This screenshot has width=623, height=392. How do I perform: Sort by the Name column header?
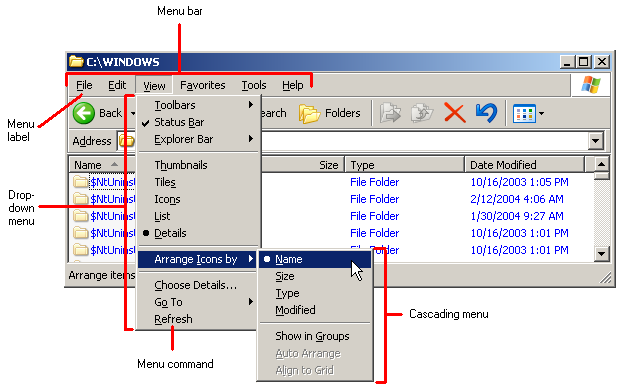tap(103, 165)
